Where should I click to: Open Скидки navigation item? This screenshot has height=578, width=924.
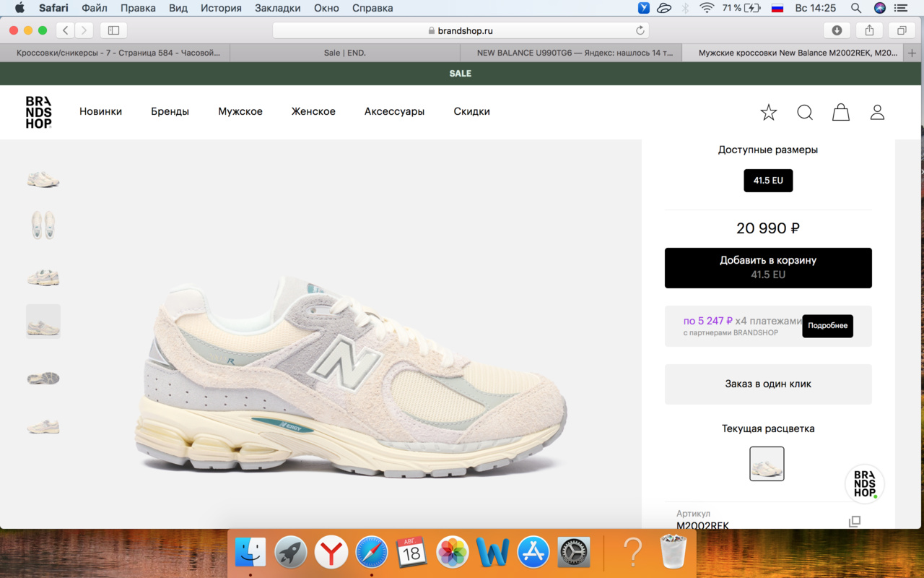[471, 112]
